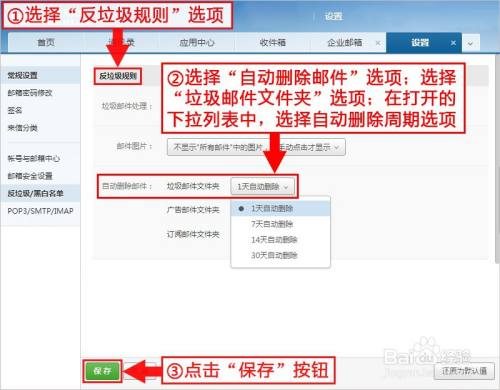500x390 pixels.
Task: Click the 广告邮件文件夹 label
Action: click(193, 210)
